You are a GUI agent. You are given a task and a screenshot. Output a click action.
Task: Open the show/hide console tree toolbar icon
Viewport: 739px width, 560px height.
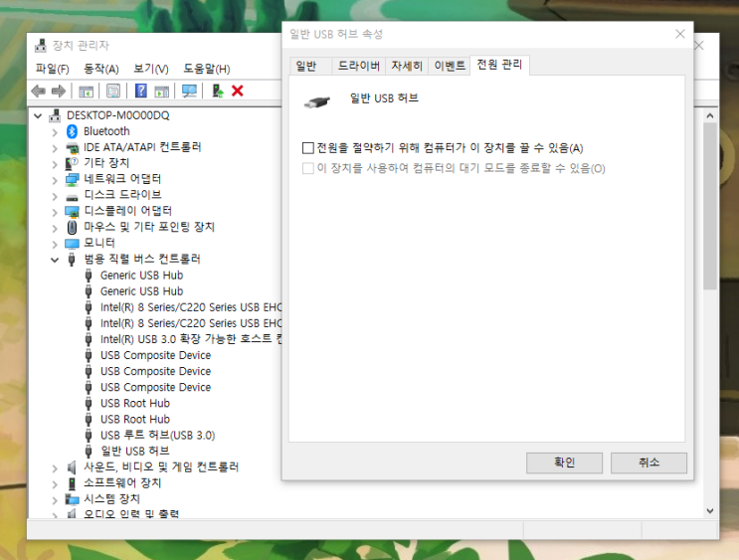click(86, 91)
